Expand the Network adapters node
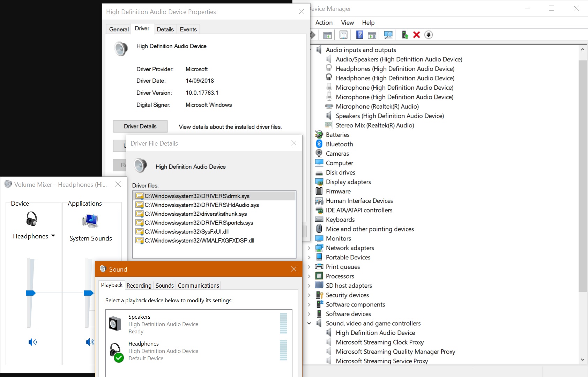 point(309,248)
